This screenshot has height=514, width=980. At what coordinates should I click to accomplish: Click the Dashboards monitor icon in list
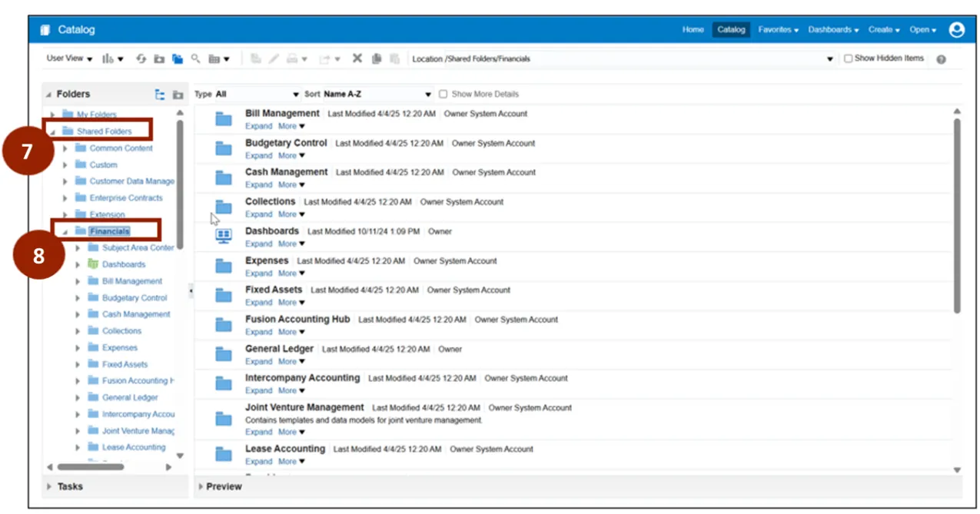pyautogui.click(x=224, y=237)
